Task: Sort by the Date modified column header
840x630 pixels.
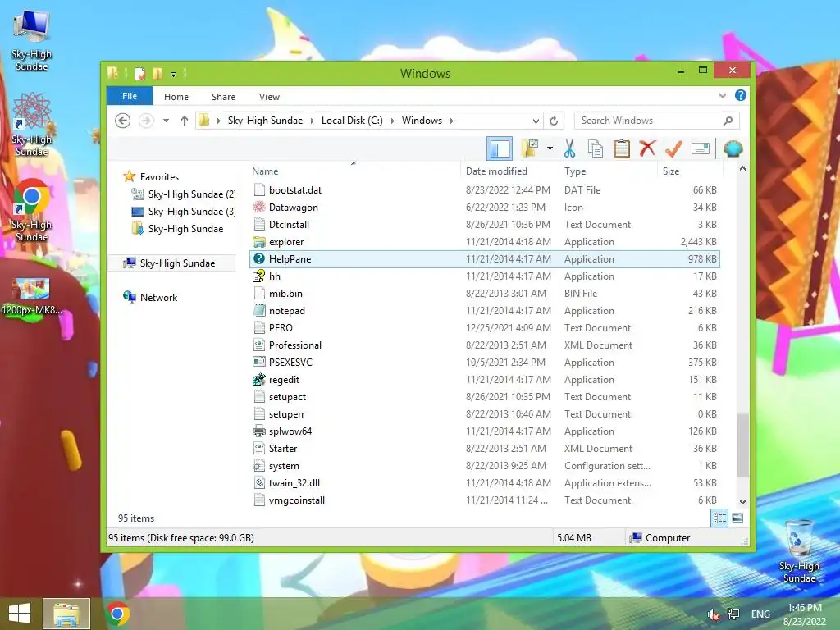Action: (x=509, y=171)
